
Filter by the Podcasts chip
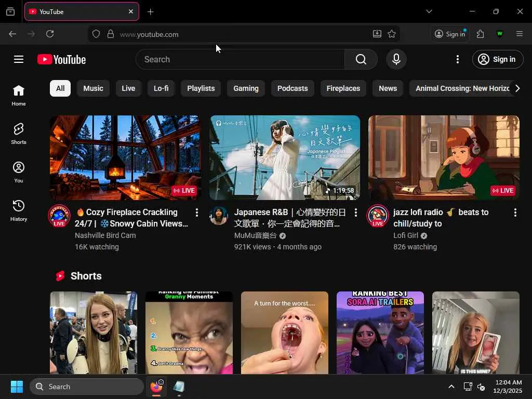coord(292,88)
